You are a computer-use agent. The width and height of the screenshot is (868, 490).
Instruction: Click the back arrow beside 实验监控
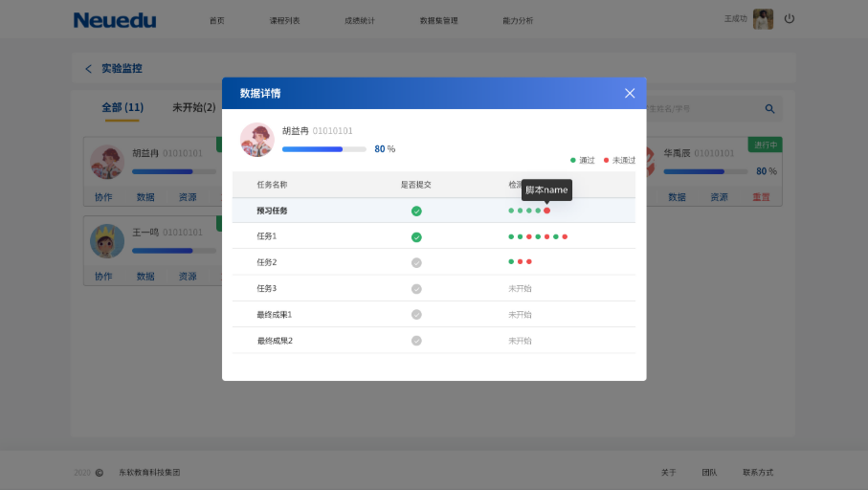pyautogui.click(x=89, y=69)
